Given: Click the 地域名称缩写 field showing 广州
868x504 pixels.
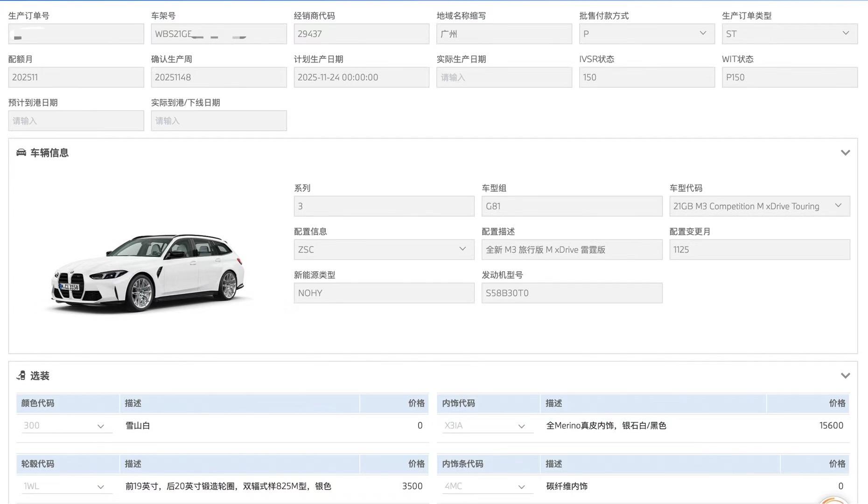Looking at the screenshot, I should 504,34.
